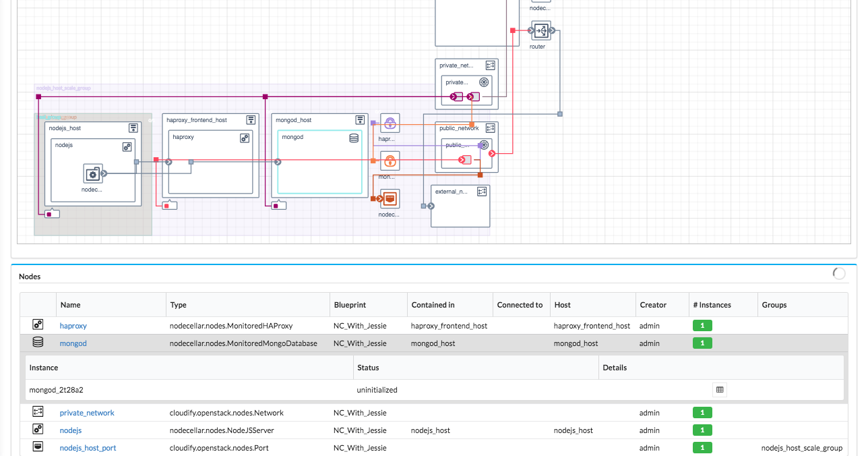The image size is (868, 456).
Task: Select the nodejs_host label in topology
Action: coord(65,128)
